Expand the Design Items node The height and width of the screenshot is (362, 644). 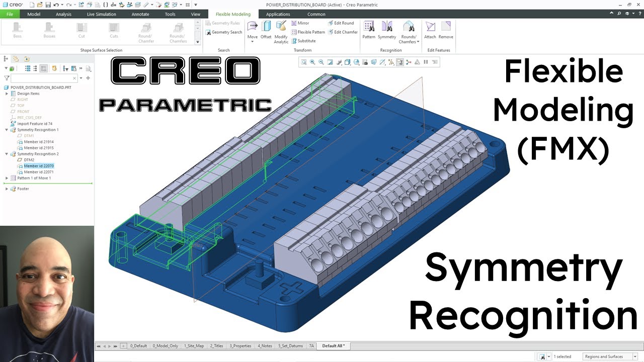point(7,94)
